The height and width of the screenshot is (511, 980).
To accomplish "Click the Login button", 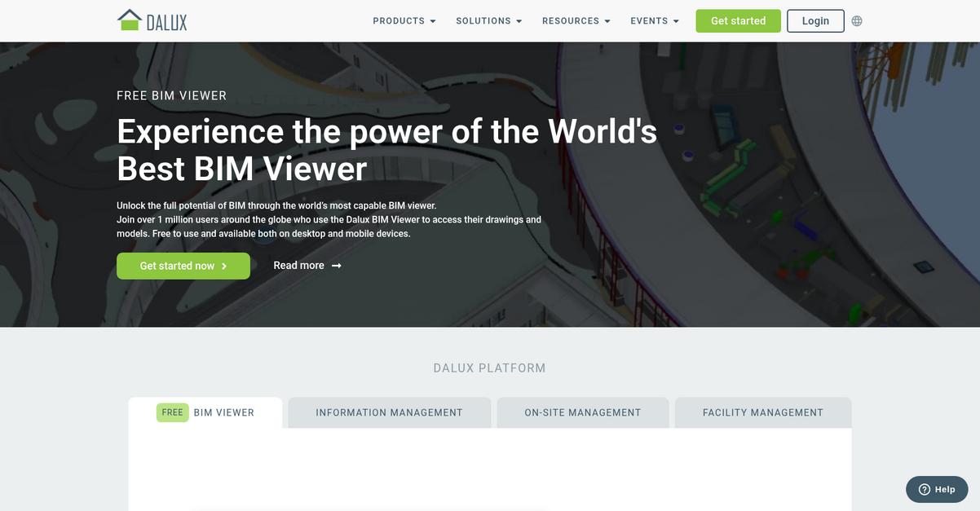I will 815,21.
